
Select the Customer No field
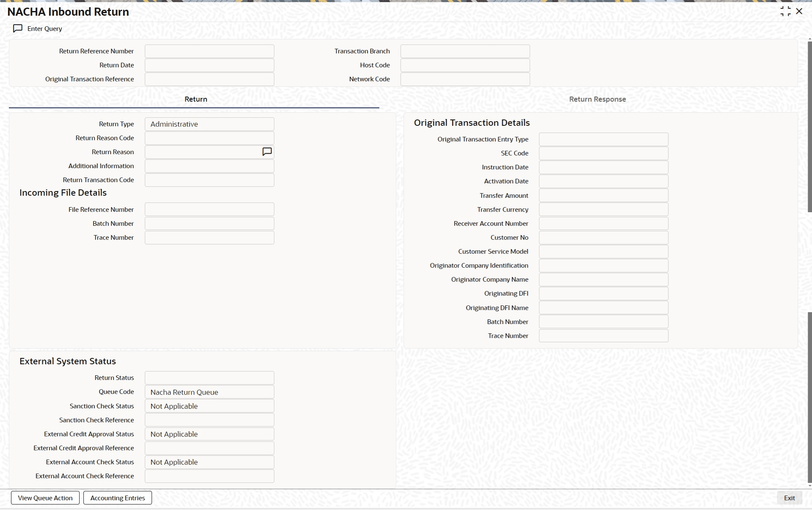click(604, 238)
